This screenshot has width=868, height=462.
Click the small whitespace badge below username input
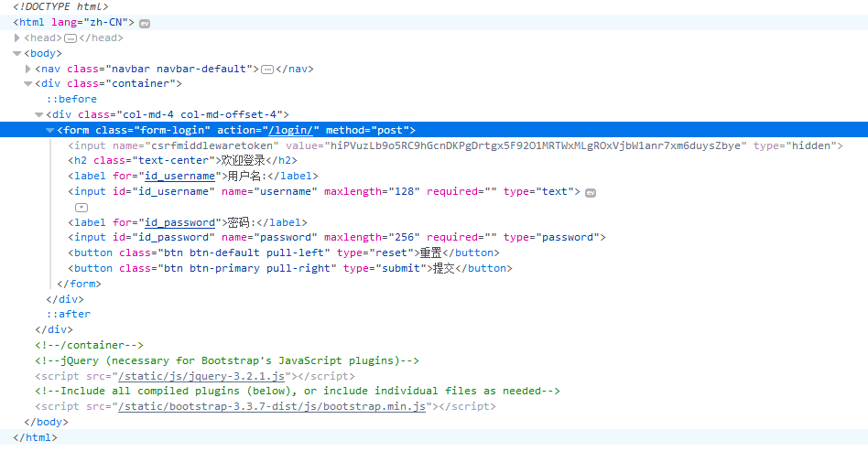pos(81,208)
